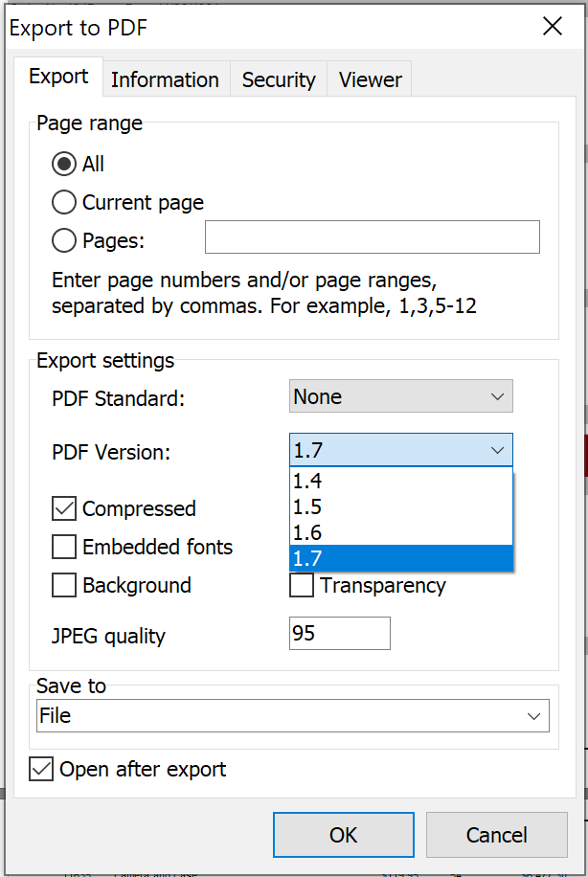Open the PDF Standard dropdown showing None
The width and height of the screenshot is (588, 877).
400,396
